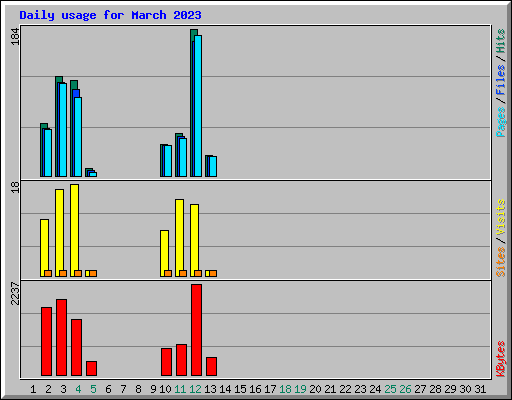The image size is (512, 400).
Task: Click day 22 label on the x-axis
Action: 345,389
